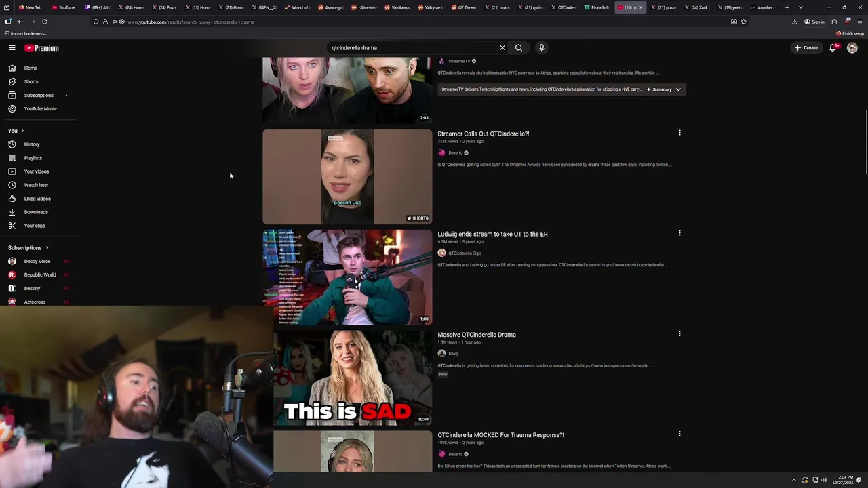Open 'QTCinderella MOCKED For Trauma Response?!' title
The width and height of the screenshot is (868, 488).
500,435
